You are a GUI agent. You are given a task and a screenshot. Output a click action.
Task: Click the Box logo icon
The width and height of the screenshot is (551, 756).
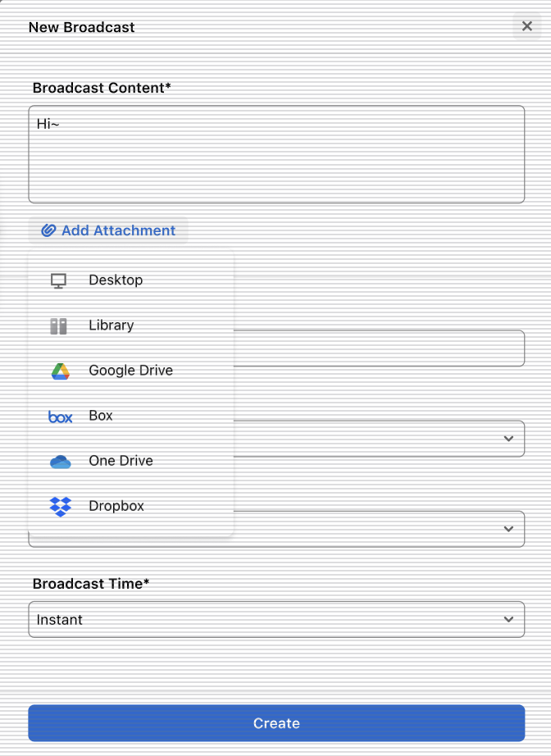60,417
